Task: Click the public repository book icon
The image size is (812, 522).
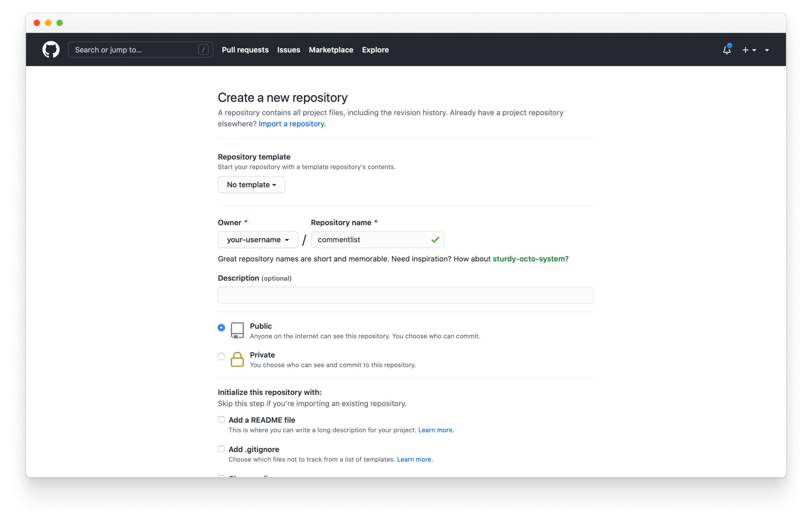Action: (x=236, y=330)
